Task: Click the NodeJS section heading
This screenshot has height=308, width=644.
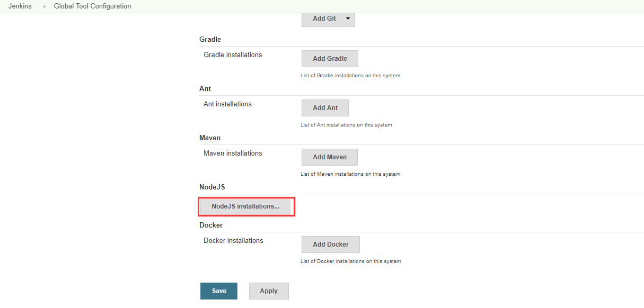Action: (x=212, y=187)
